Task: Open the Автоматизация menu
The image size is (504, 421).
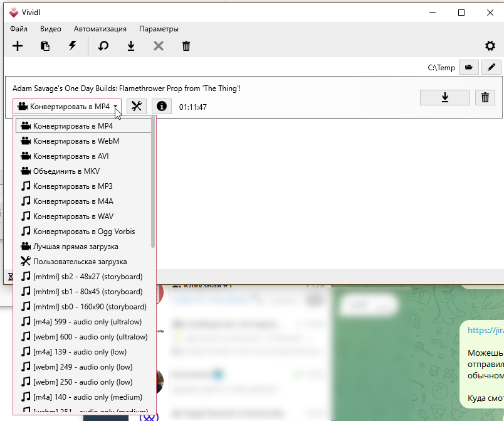Action: (x=100, y=29)
